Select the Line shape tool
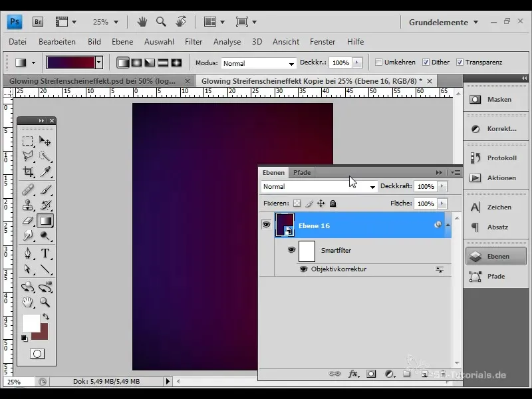532x399 pixels. point(45,269)
